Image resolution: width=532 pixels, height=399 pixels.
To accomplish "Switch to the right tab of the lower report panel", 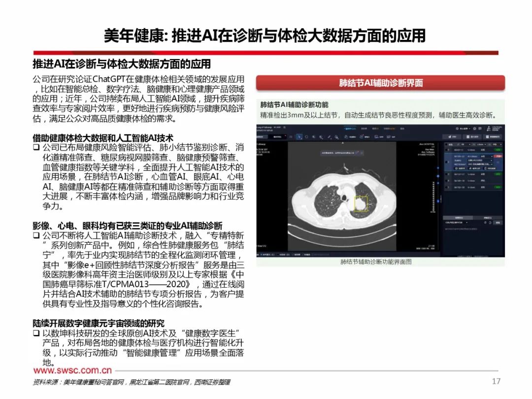I will click(488, 218).
